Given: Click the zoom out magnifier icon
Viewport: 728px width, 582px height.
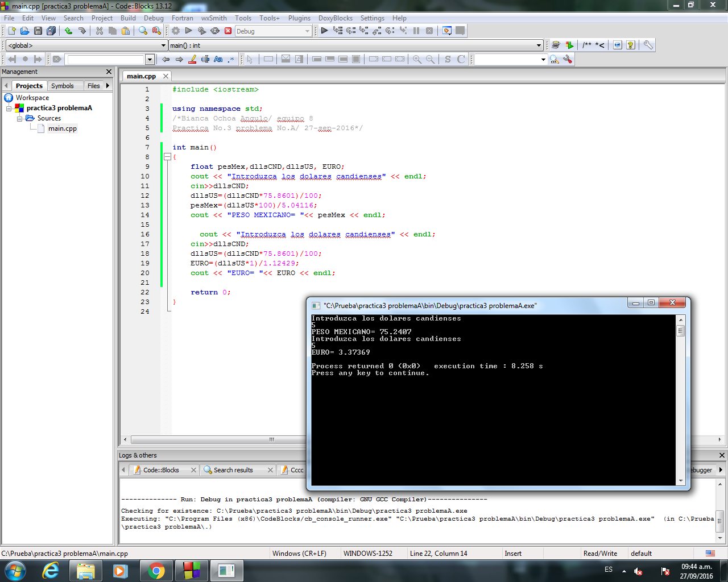Looking at the screenshot, I should [431, 59].
